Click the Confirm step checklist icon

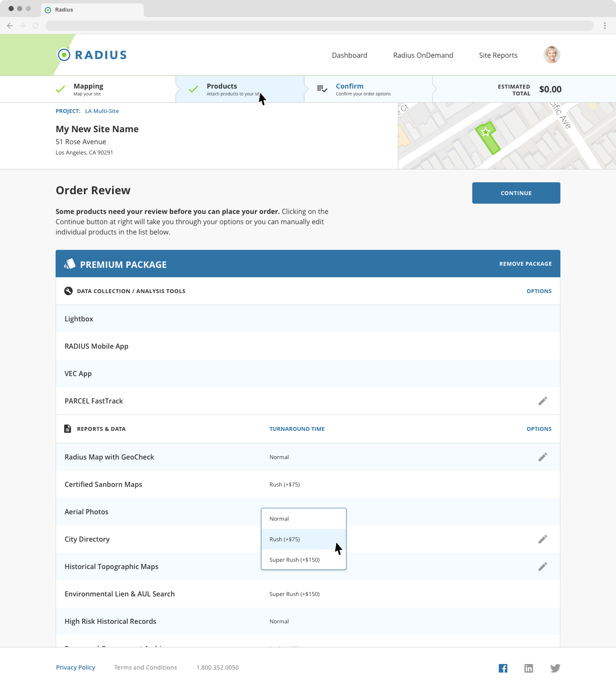(322, 89)
